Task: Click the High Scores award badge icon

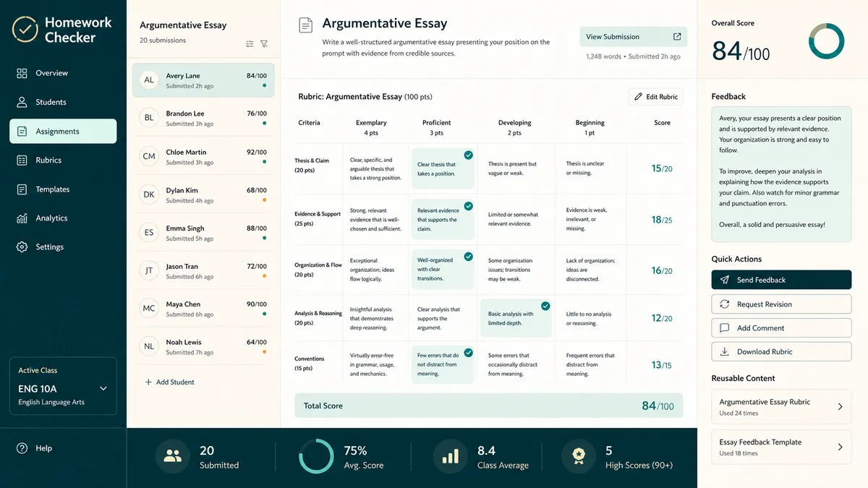Action: [x=579, y=456]
